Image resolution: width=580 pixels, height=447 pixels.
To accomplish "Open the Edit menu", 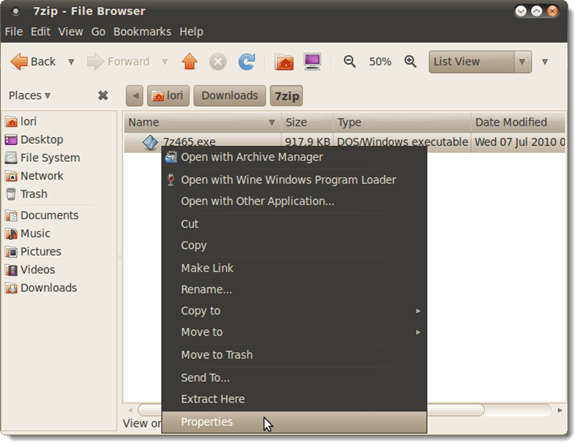I will pos(40,32).
